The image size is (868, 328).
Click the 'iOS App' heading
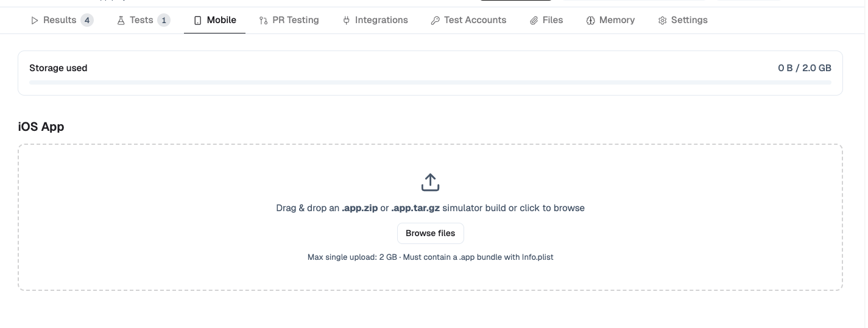(41, 127)
